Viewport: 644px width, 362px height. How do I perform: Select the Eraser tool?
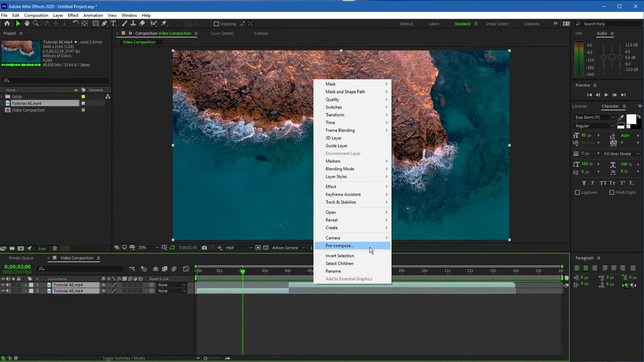(142, 24)
